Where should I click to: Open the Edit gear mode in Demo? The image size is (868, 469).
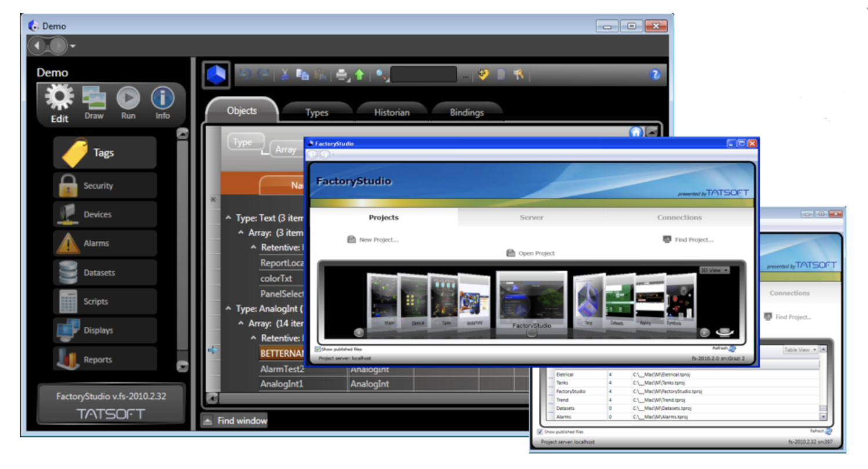(x=59, y=103)
